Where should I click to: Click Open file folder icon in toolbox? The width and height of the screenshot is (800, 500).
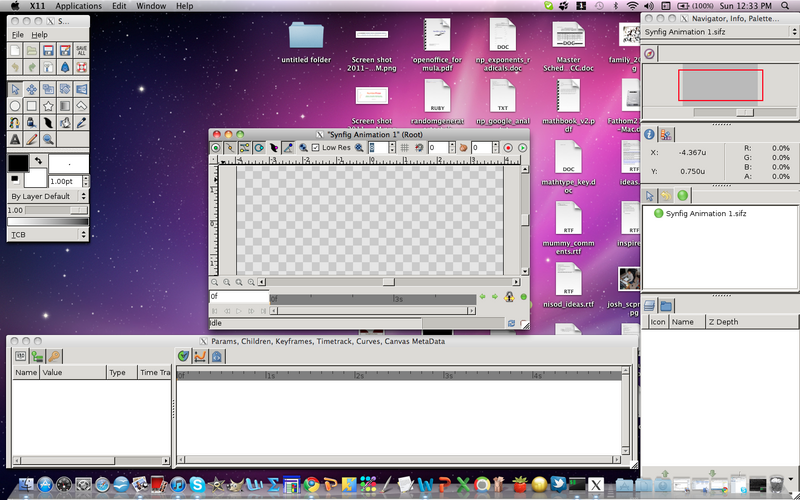click(32, 51)
